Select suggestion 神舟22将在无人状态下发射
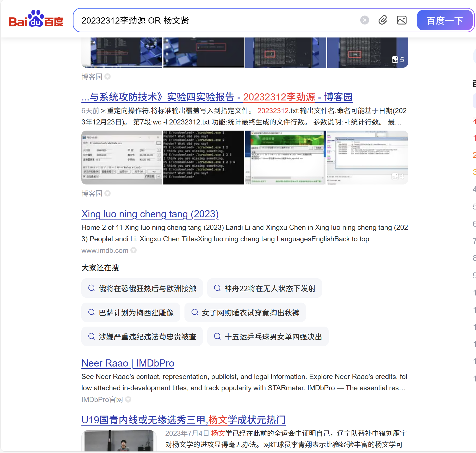The image size is (476, 453). pos(265,288)
